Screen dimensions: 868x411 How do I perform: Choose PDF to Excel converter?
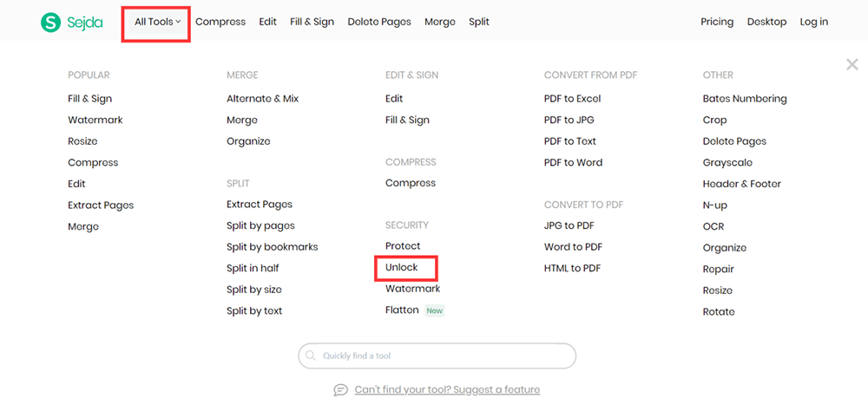pos(572,99)
